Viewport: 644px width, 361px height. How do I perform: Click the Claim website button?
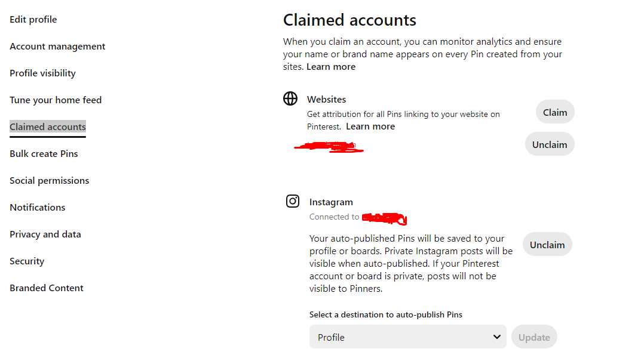555,112
